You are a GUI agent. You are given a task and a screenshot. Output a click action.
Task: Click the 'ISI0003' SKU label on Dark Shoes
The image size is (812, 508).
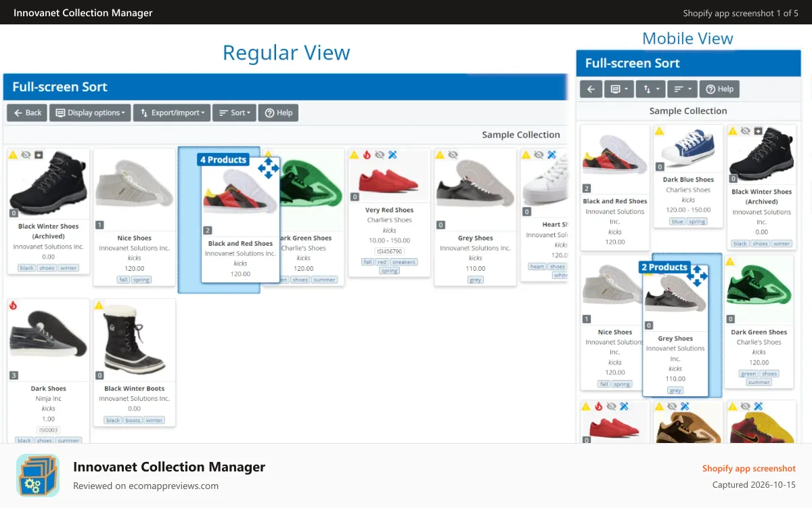(49, 430)
